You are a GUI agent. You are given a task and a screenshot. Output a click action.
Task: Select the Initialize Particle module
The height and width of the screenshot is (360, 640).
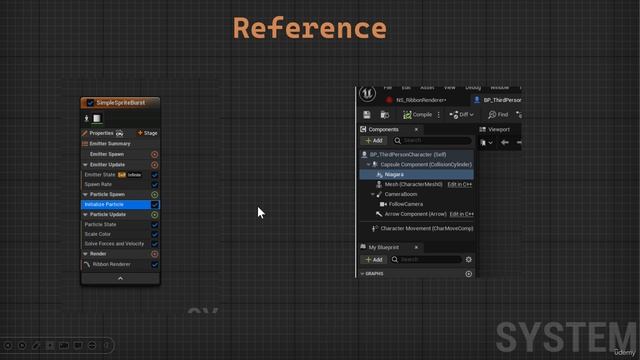120,204
